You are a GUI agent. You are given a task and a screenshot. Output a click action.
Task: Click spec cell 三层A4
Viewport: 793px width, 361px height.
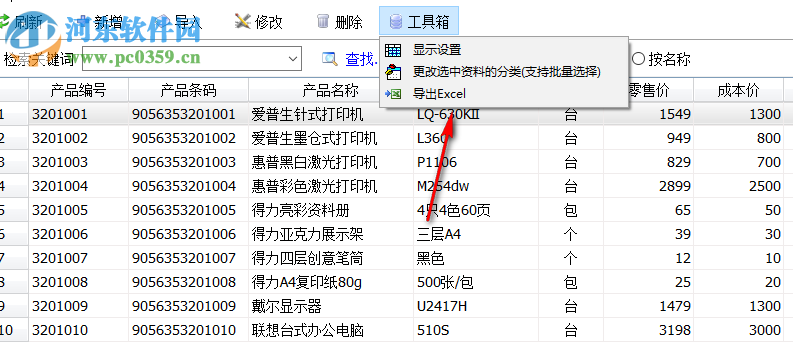(x=475, y=234)
